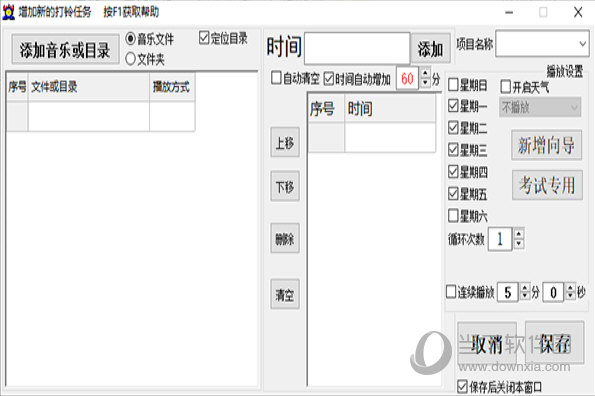This screenshot has width=595, height=396.
Task: Decrease the 连续播放 seconds value
Action: coord(570,297)
